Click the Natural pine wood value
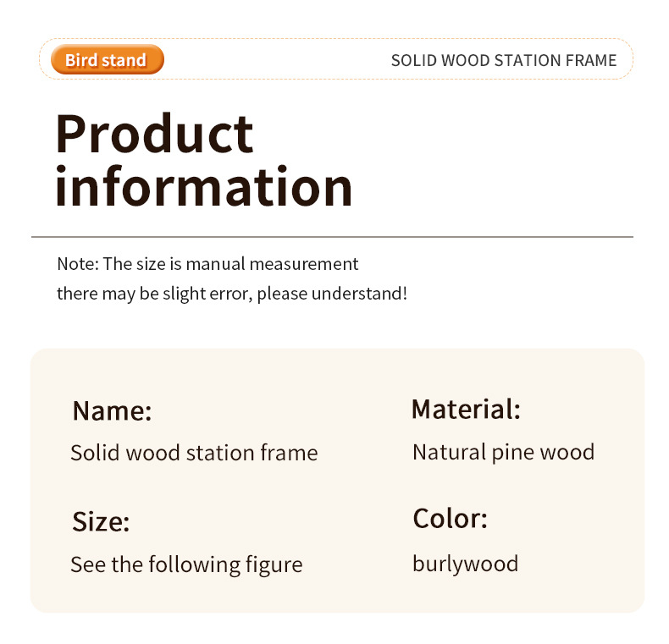Viewport: 669px width, 644px height. [503, 452]
